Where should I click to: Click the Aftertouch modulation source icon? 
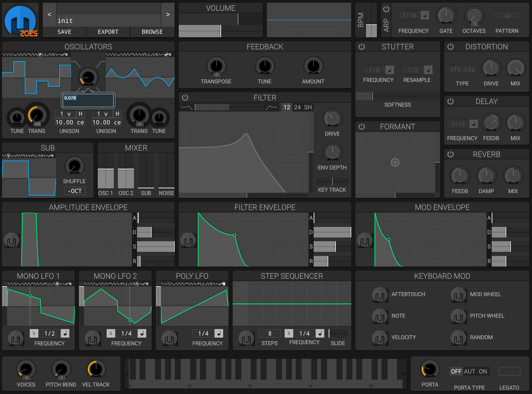point(380,295)
